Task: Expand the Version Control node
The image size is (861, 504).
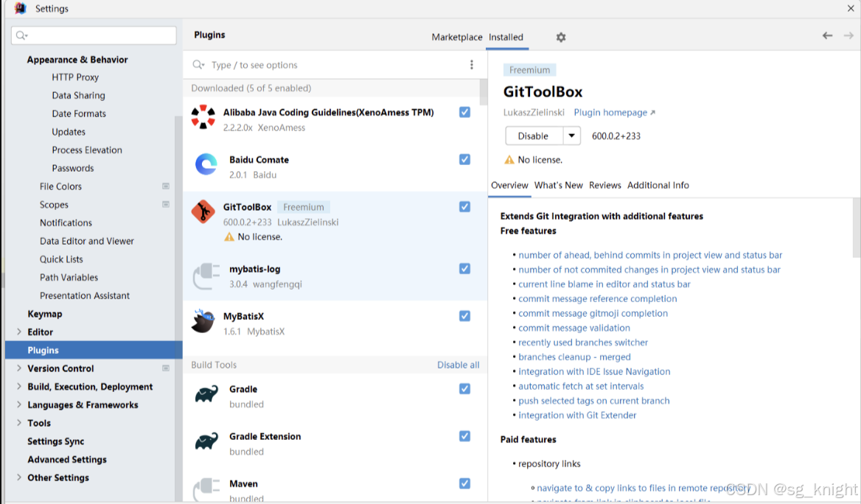Action: [x=19, y=368]
